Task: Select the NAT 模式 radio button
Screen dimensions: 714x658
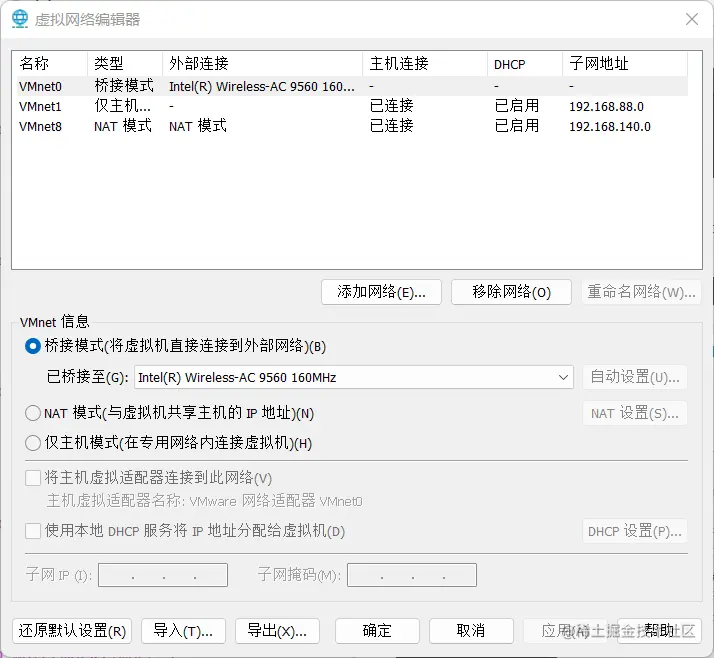Action: (33, 413)
